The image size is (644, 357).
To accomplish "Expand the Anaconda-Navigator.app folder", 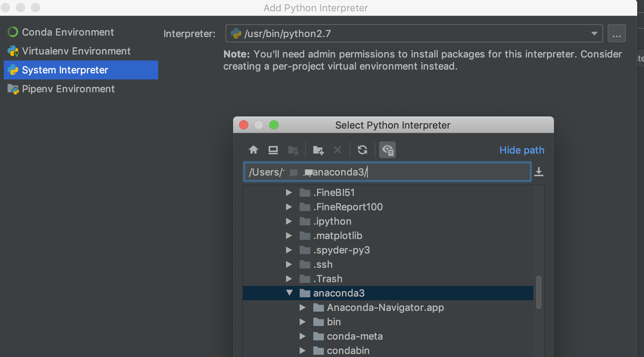I will [302, 307].
